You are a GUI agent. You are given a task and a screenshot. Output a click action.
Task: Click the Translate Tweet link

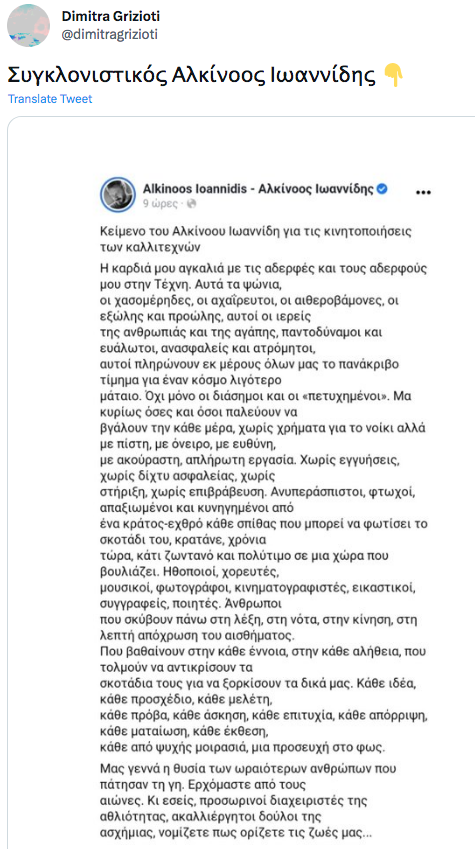click(50, 99)
